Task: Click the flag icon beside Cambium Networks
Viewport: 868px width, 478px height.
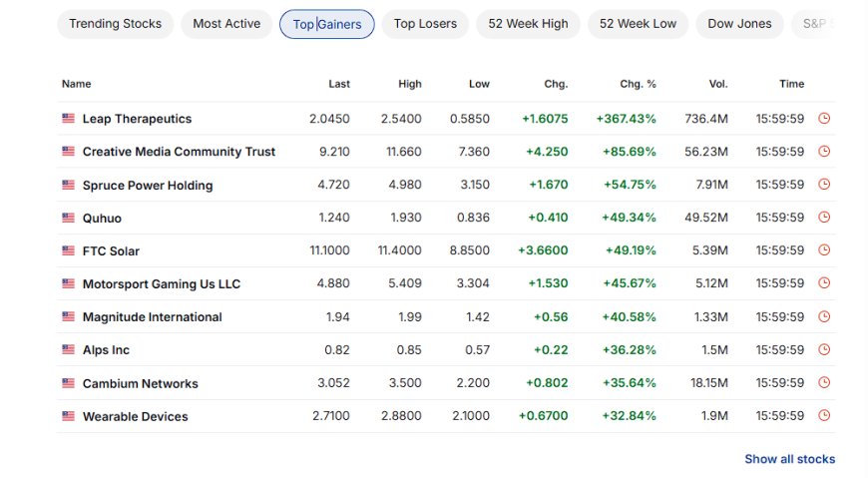Action: pyautogui.click(x=68, y=383)
